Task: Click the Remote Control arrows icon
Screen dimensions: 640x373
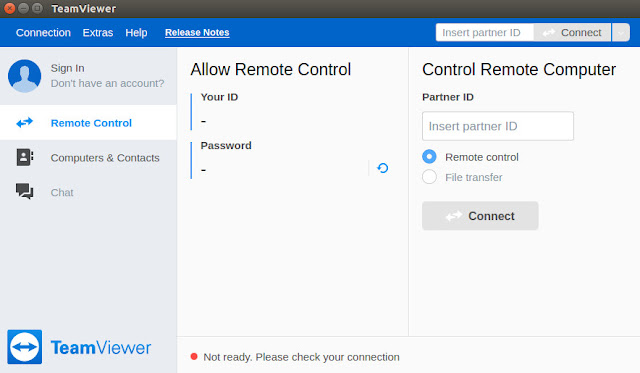Action: click(24, 122)
